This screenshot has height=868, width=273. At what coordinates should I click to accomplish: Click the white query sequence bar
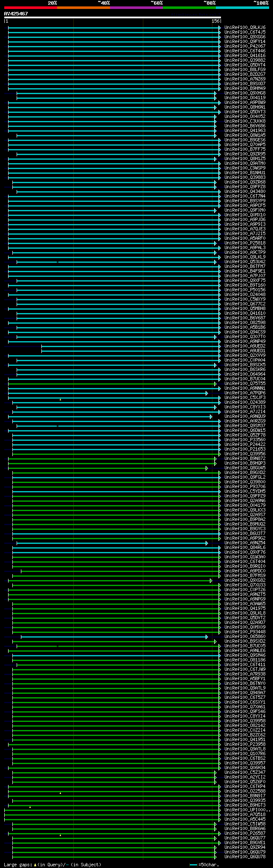113,17
